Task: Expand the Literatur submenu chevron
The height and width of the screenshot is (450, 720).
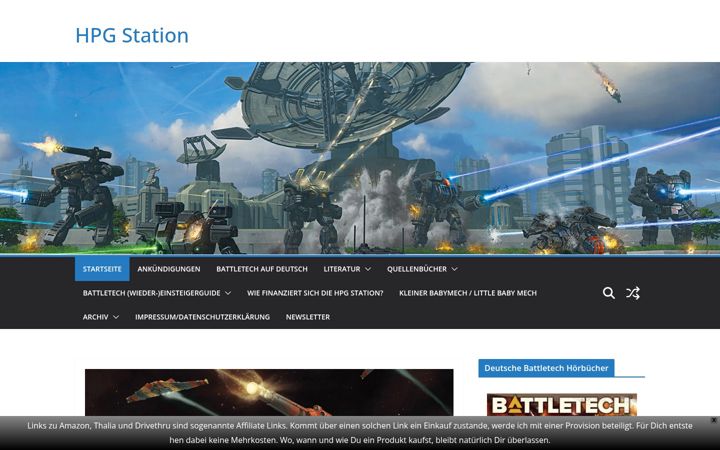Action: (x=368, y=269)
